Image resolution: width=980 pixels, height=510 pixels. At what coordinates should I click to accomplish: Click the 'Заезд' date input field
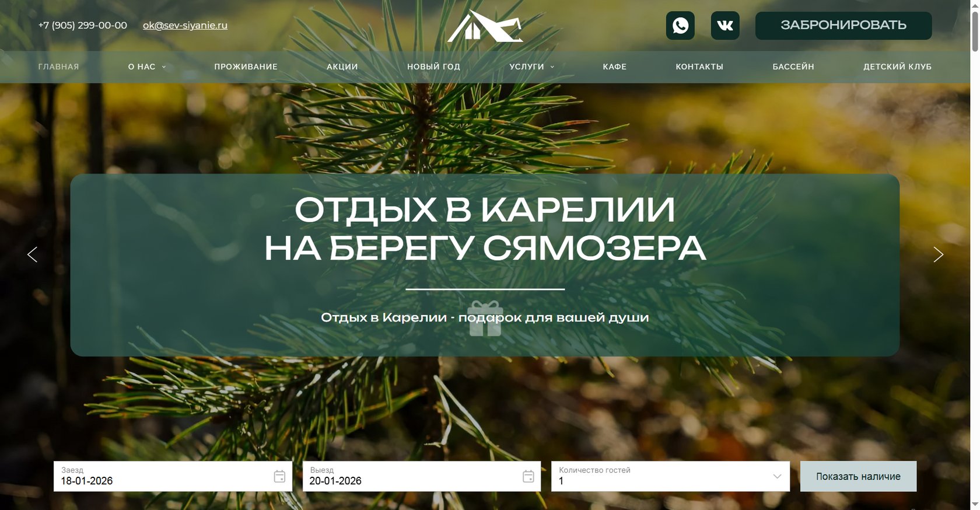coord(173,476)
